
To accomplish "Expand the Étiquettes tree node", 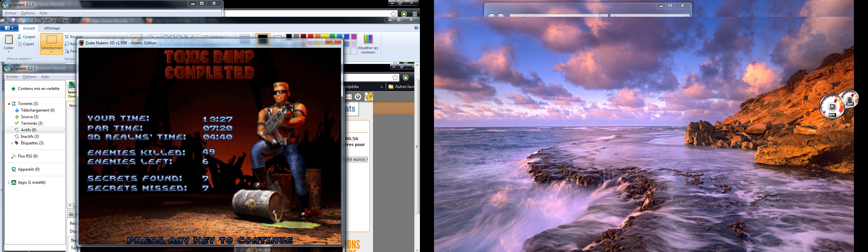I will click(12, 143).
